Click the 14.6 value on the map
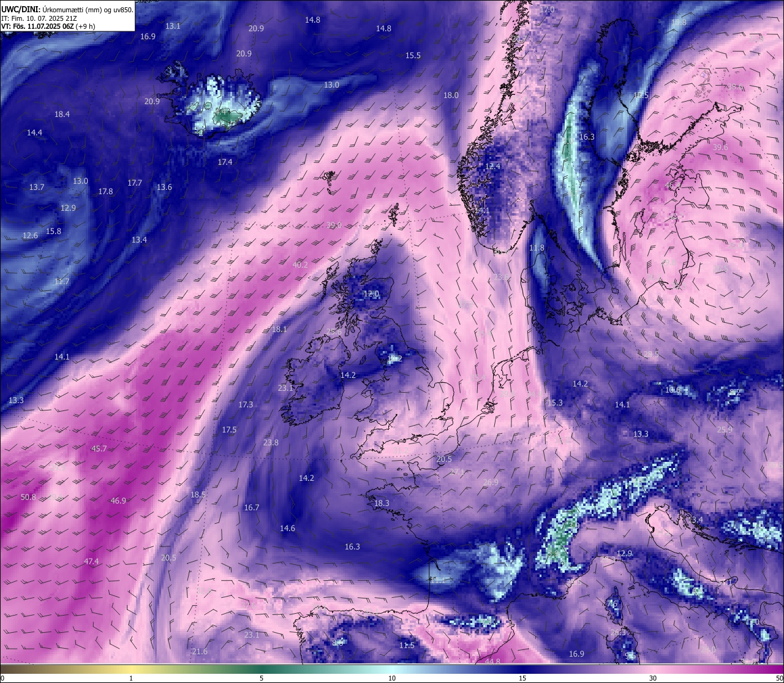This screenshot has width=784, height=683. (287, 528)
